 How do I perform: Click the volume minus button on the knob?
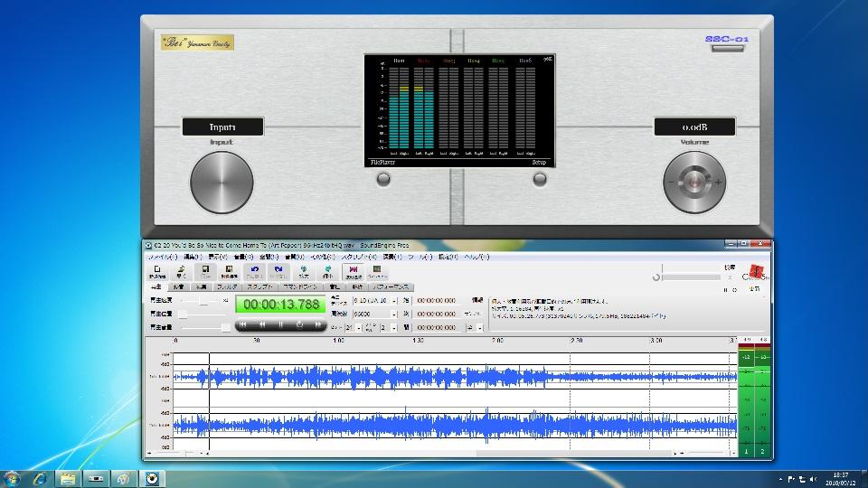[x=670, y=183]
